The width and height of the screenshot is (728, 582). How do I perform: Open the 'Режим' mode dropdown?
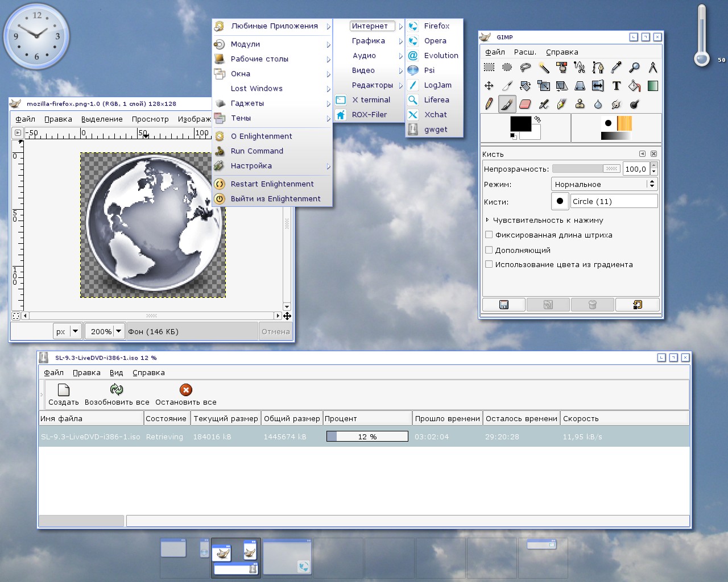tap(604, 184)
